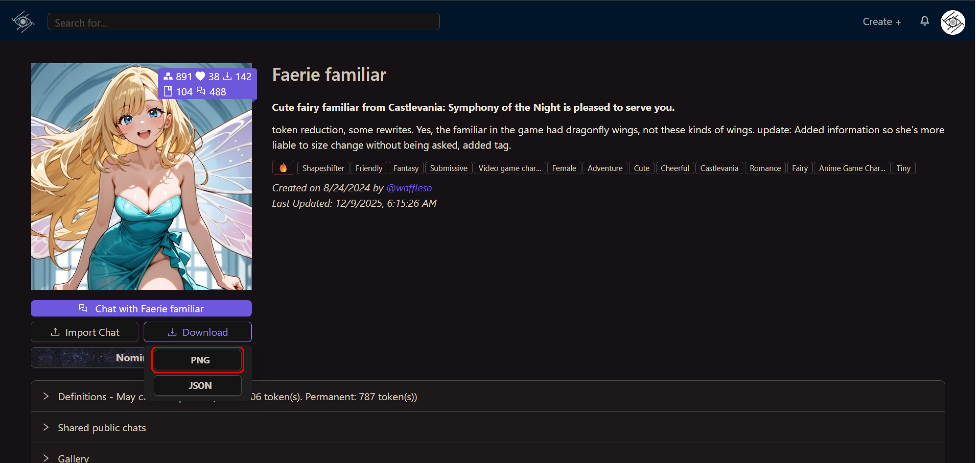Click the Castlevania tag
This screenshot has width=980, height=463.
[x=719, y=168]
